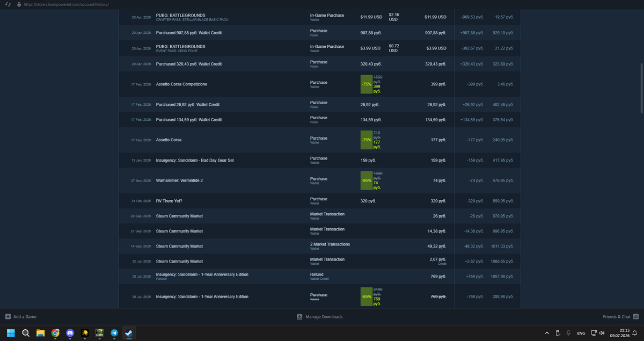Viewport: 644px width, 341px height.
Task: Open the 320,43 руб. Wallet Credit purchase
Action: pyautogui.click(x=320, y=64)
